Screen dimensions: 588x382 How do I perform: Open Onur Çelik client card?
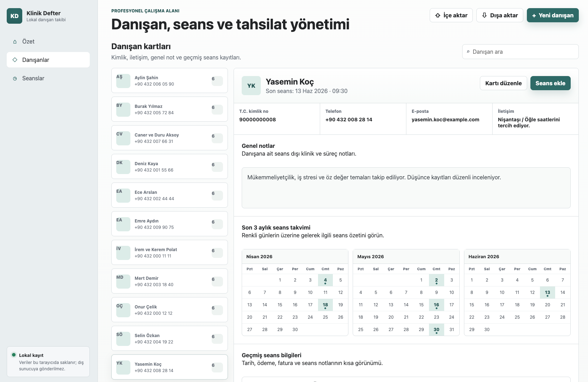170,310
